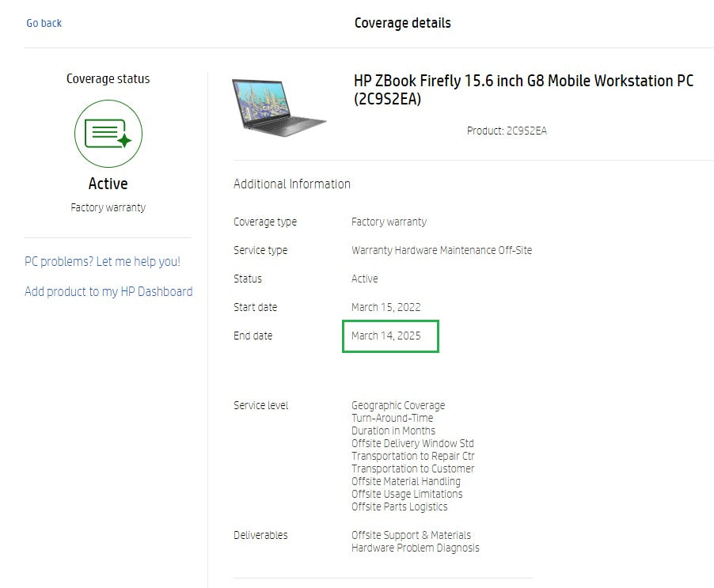Add product to my HP Dashboard

(108, 291)
